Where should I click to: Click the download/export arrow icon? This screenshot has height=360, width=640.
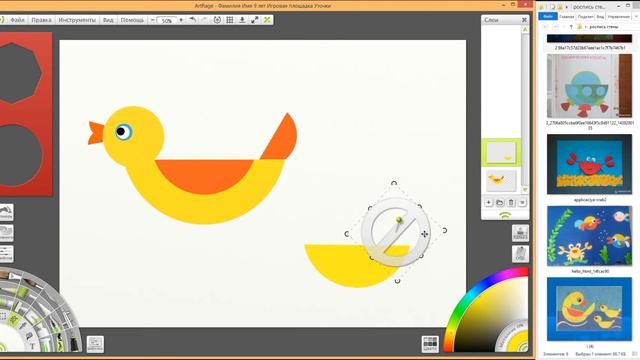242,20
